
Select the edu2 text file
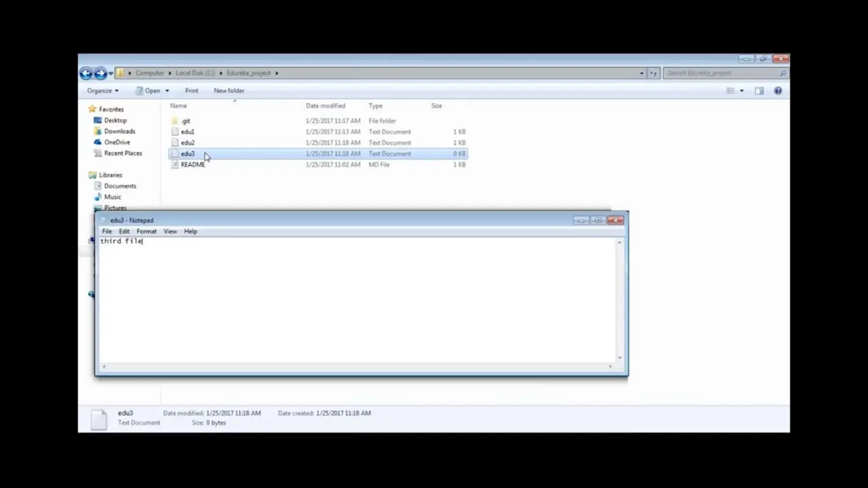(188, 143)
